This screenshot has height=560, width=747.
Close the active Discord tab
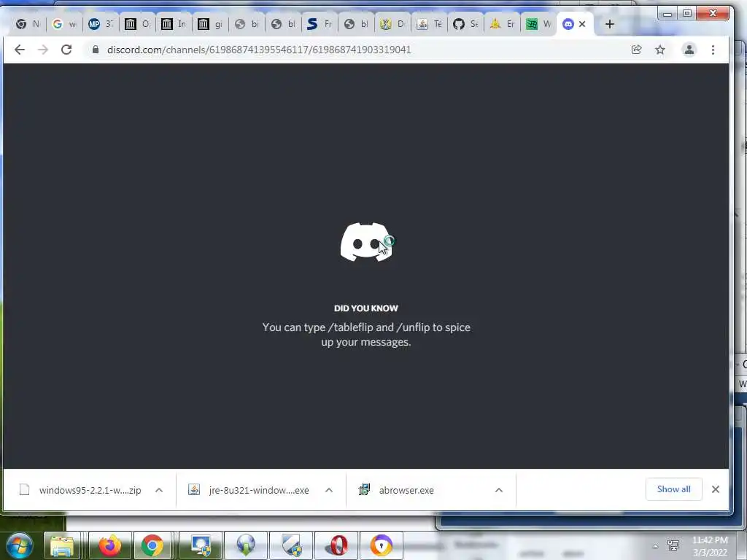point(581,24)
